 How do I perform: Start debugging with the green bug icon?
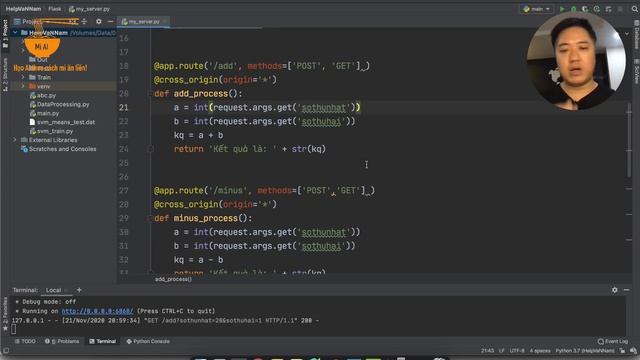573,9
